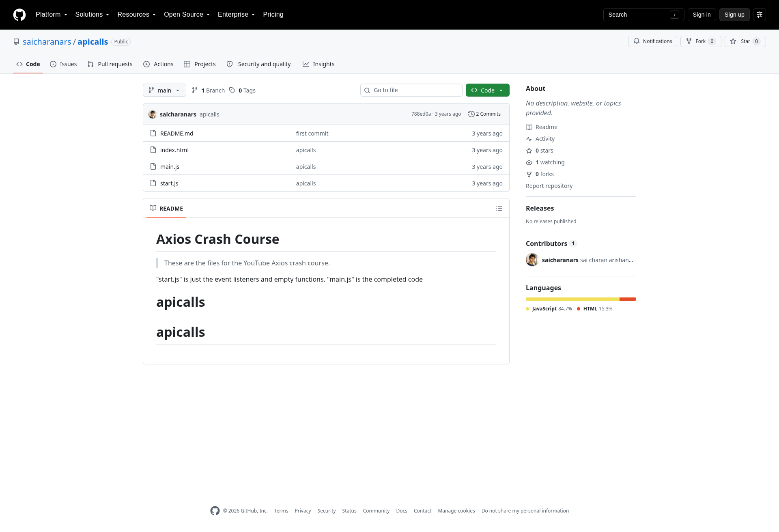Expand the Resources menu
This screenshot has width=779, height=532.
pos(137,15)
